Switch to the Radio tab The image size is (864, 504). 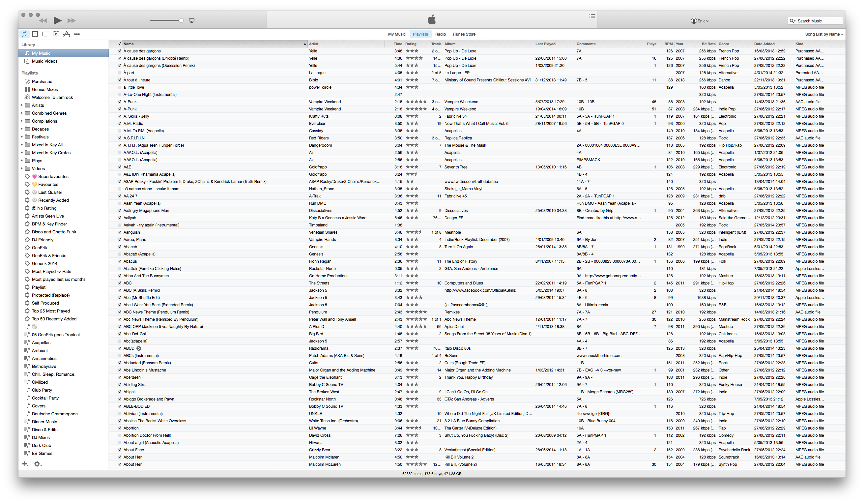[440, 34]
